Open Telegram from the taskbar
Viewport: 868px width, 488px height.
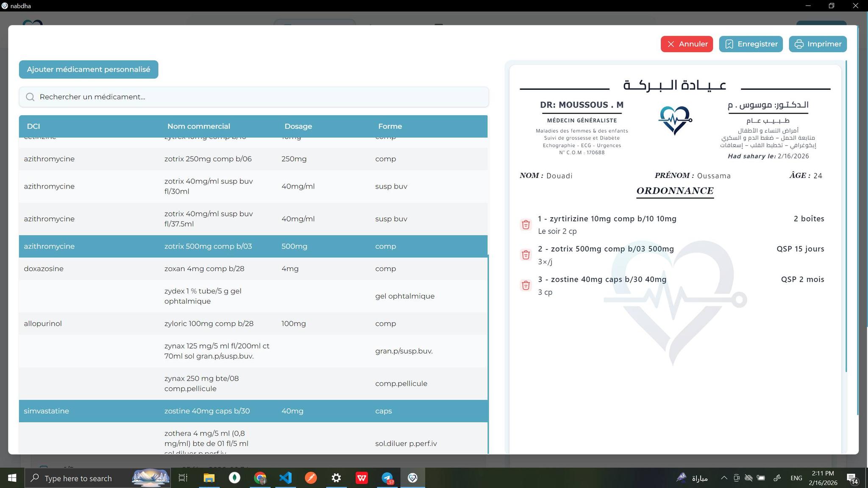coord(387,478)
